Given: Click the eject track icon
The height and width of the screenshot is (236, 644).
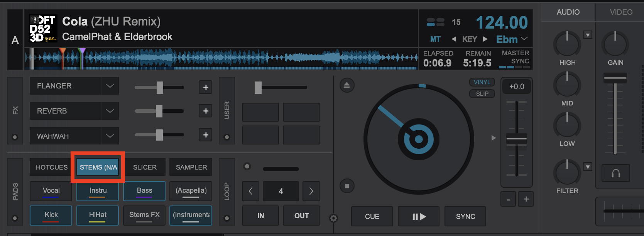Looking at the screenshot, I should [347, 85].
